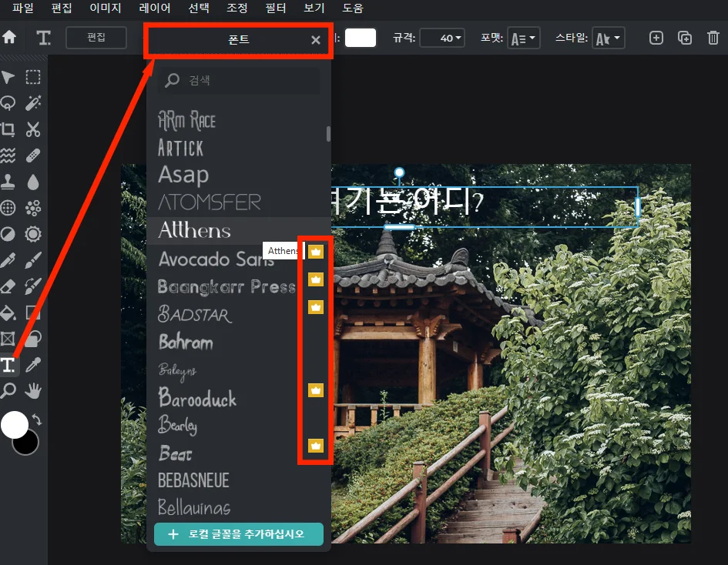Image resolution: width=728 pixels, height=565 pixels.
Task: Select the Zoom tool
Action: coord(10,391)
